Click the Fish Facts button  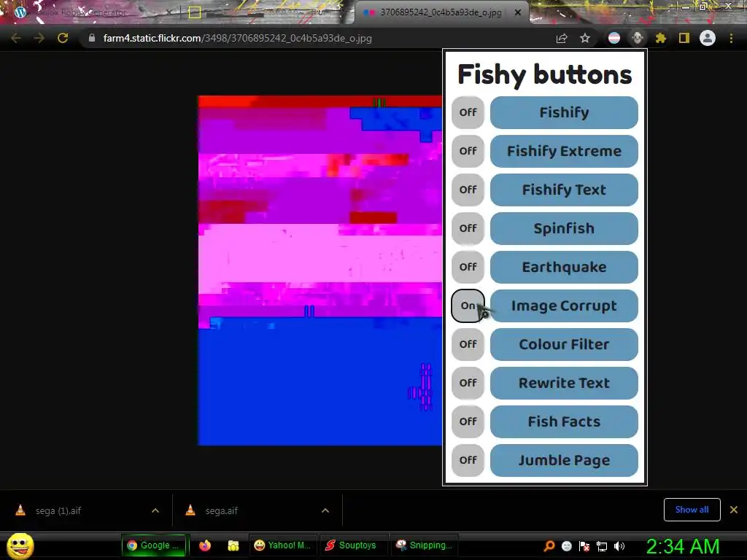[564, 421]
